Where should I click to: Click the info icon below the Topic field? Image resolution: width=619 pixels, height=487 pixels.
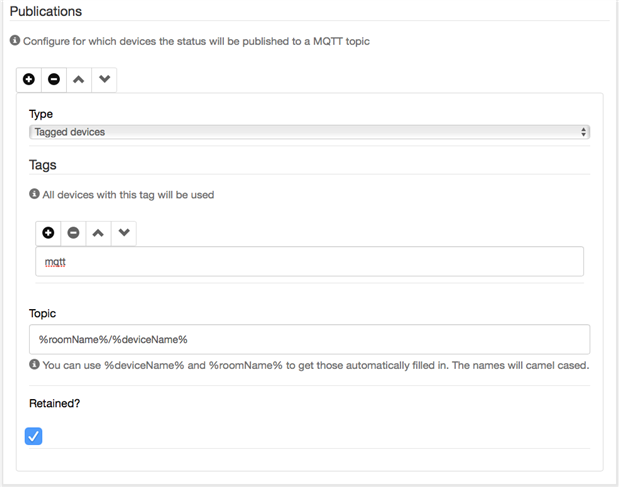(x=35, y=365)
